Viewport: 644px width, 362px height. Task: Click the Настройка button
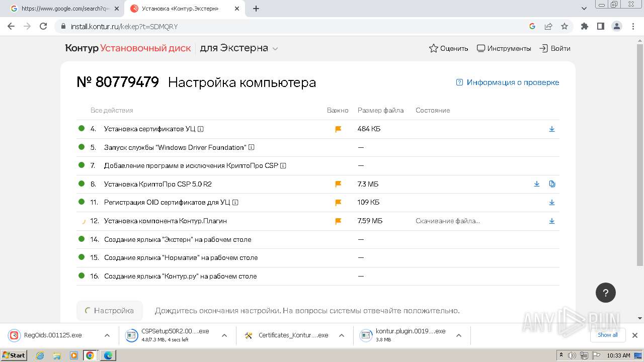click(109, 311)
